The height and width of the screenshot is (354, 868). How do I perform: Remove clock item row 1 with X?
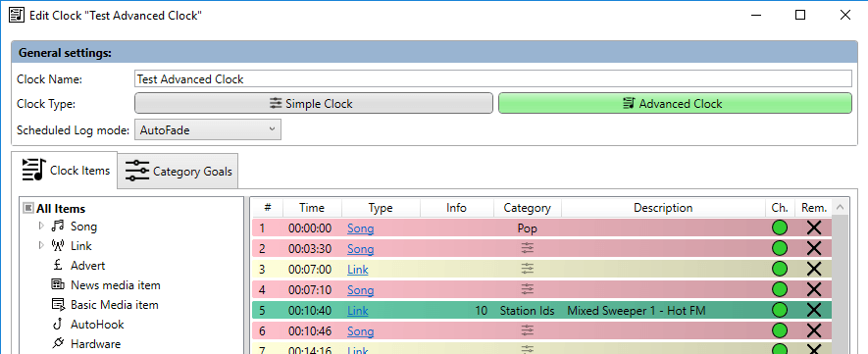tap(814, 228)
